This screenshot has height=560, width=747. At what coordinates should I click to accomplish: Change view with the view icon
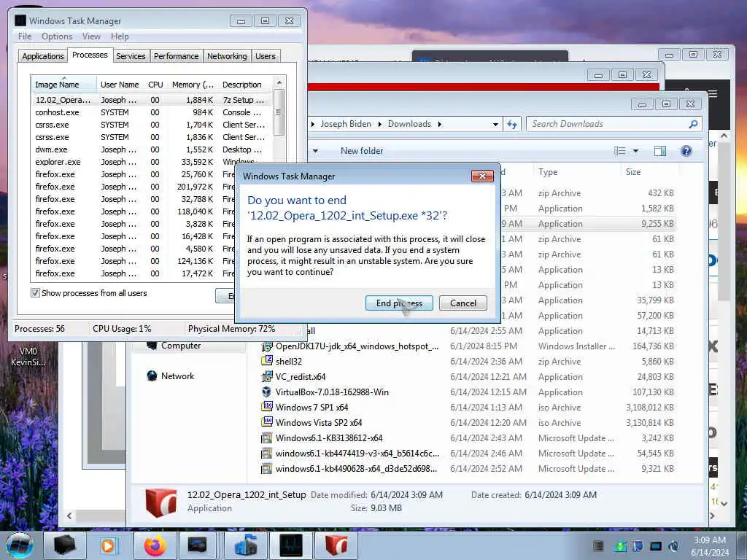tap(620, 151)
